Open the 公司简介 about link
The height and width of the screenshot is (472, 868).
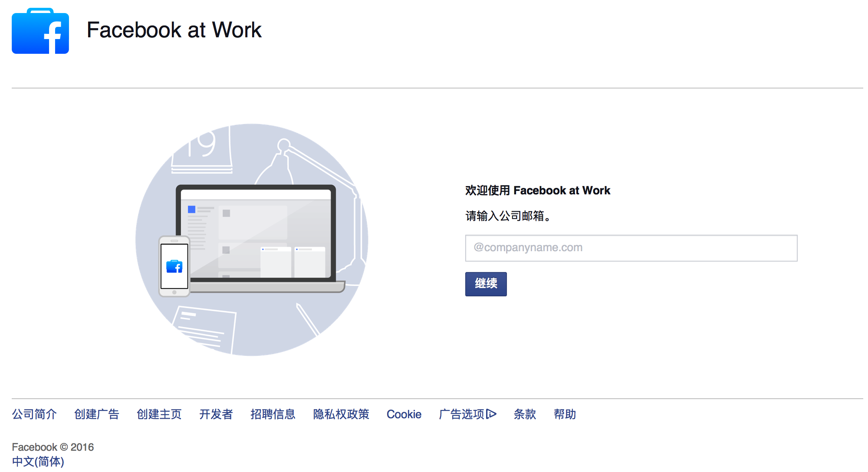tap(34, 414)
